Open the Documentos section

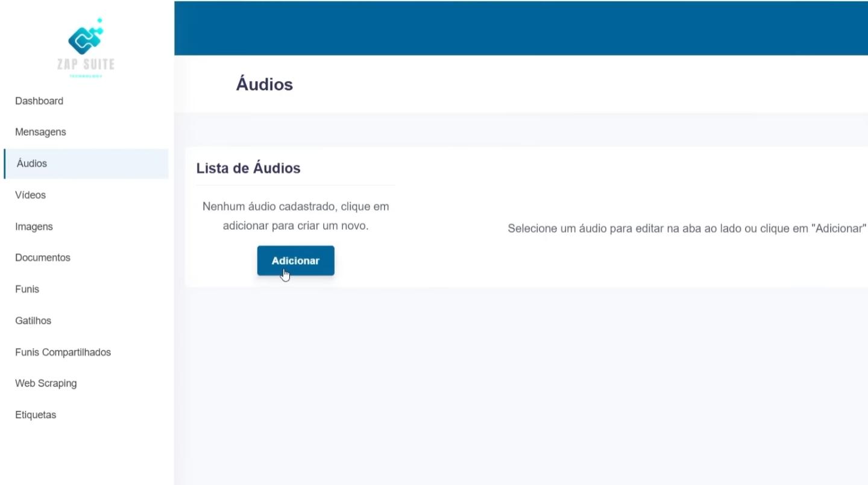[42, 258]
